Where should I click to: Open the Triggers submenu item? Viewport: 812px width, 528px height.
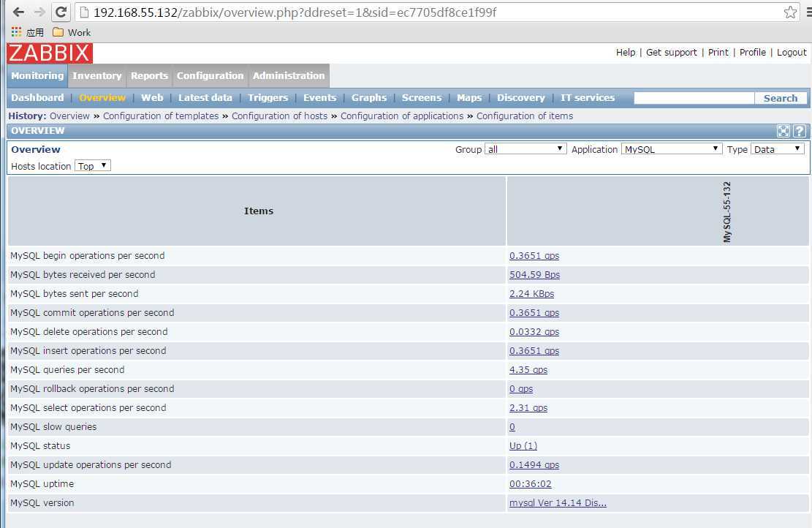[x=267, y=97]
